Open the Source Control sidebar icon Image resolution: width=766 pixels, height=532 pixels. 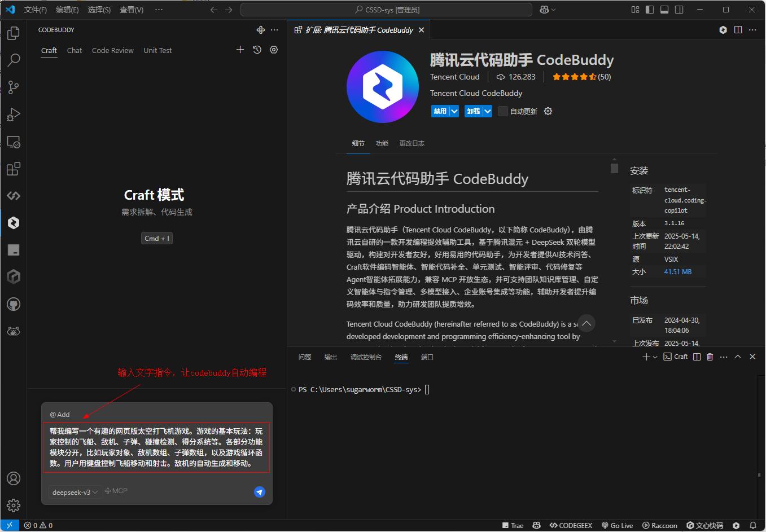[14, 87]
